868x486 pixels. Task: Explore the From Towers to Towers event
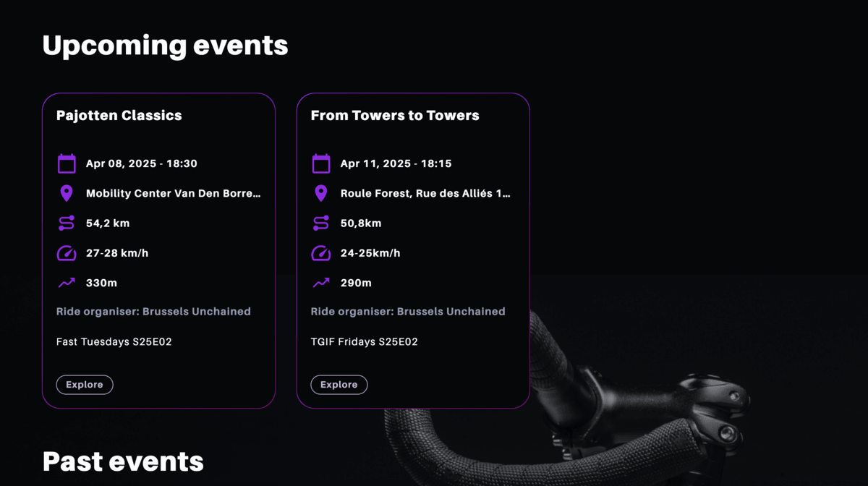[x=339, y=385]
